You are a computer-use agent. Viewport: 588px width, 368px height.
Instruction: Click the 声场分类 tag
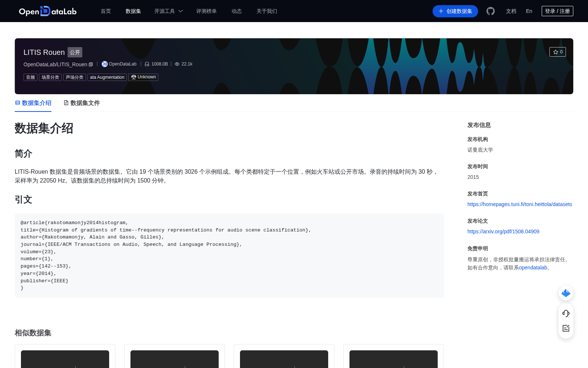pyautogui.click(x=75, y=77)
